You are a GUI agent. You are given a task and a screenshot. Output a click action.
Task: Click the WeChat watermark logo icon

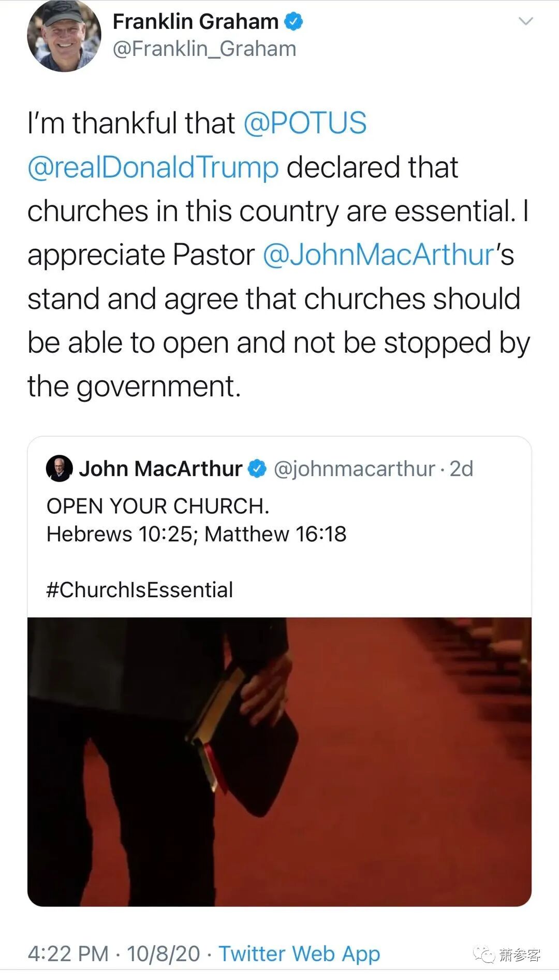coord(484,954)
